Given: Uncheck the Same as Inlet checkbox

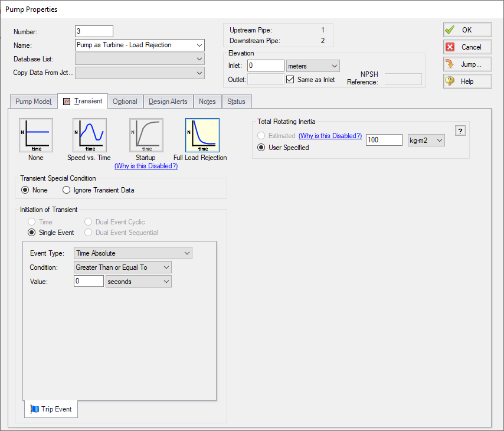Looking at the screenshot, I should click(x=290, y=80).
